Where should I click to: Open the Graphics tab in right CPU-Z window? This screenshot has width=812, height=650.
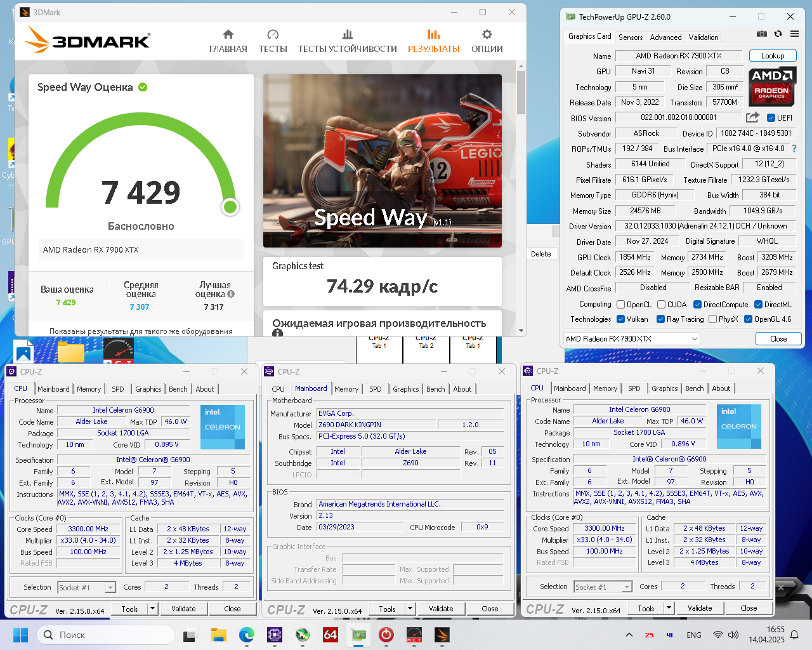tap(665, 388)
